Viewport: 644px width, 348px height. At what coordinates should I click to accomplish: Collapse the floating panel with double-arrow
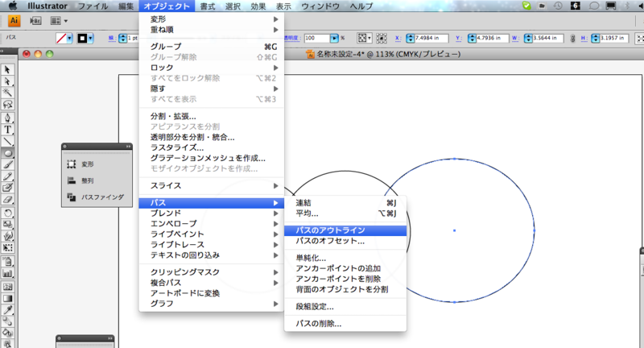[x=128, y=147]
